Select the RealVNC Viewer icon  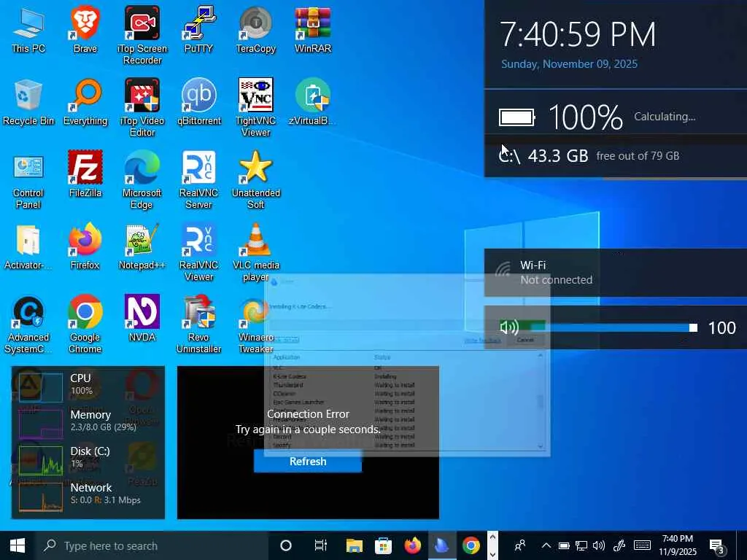(198, 253)
